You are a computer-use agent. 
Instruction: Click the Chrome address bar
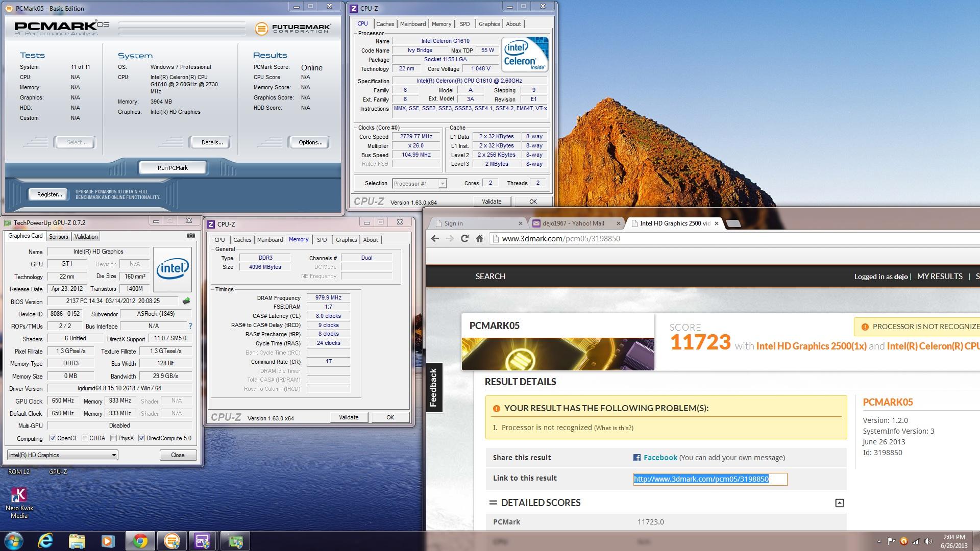[x=735, y=238]
